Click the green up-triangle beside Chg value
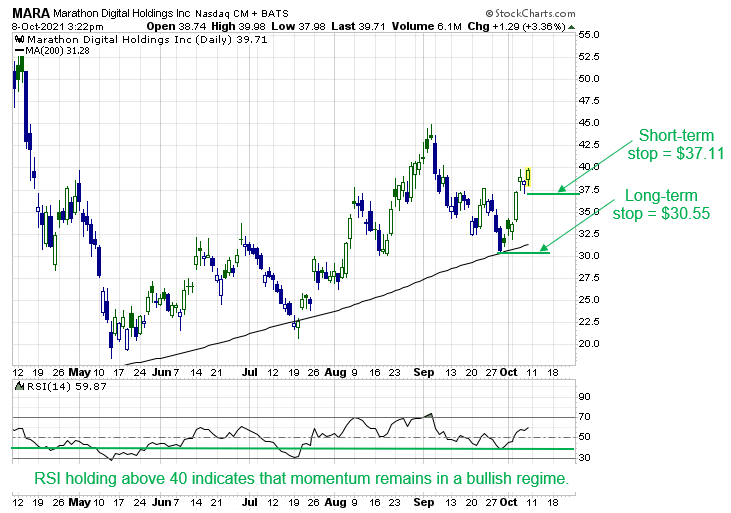The height and width of the screenshot is (513, 731). pyautogui.click(x=572, y=27)
